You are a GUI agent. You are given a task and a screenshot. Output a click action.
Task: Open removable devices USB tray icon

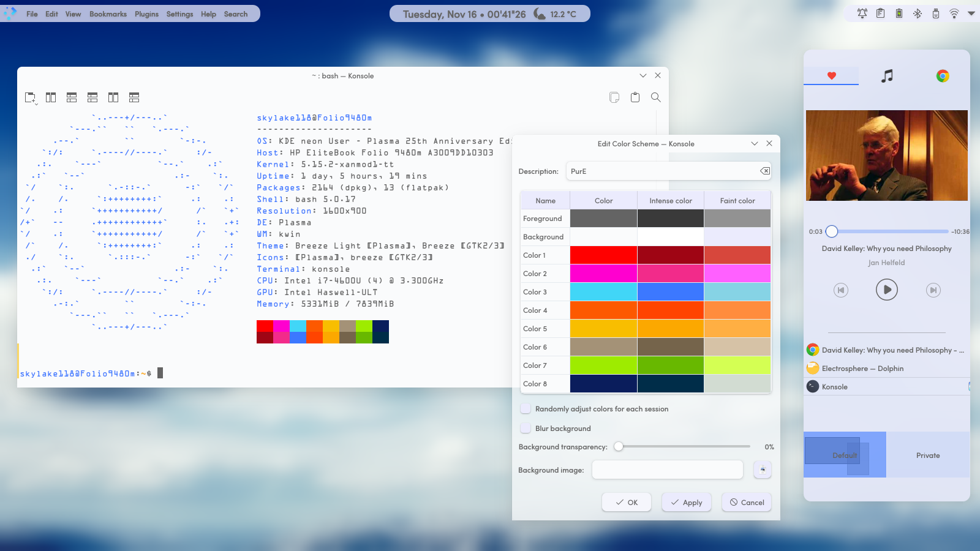click(936, 13)
